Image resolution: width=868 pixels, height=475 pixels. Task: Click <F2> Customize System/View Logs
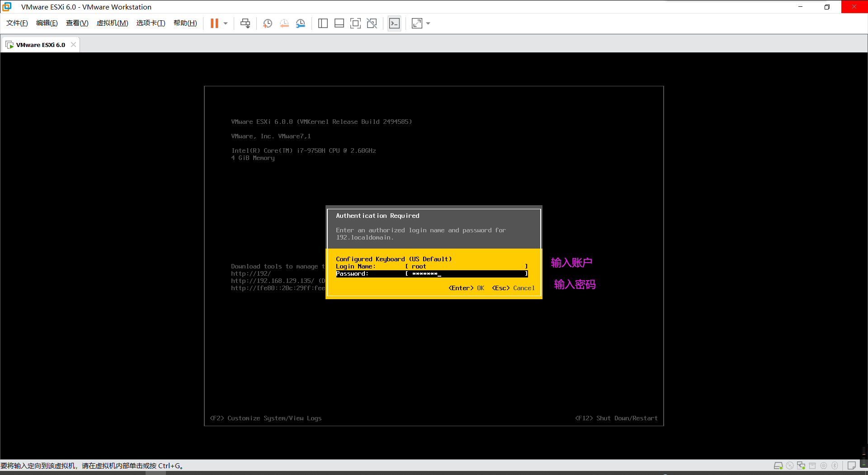(266, 419)
